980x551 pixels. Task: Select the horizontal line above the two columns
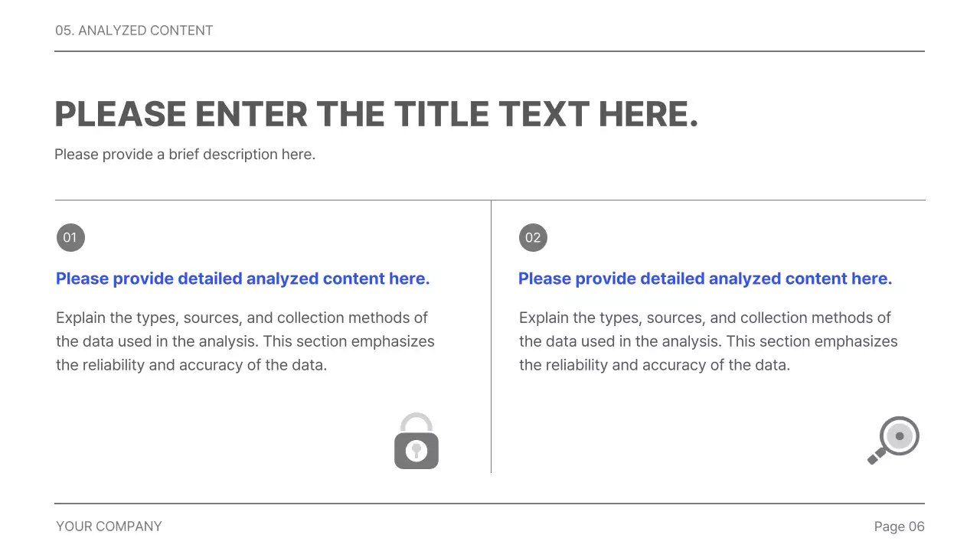[x=490, y=200]
